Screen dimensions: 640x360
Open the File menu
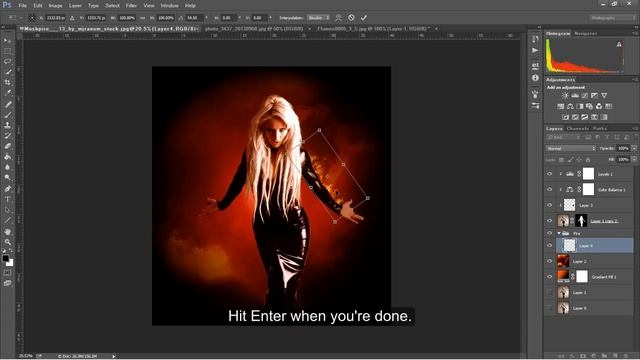pos(22,6)
